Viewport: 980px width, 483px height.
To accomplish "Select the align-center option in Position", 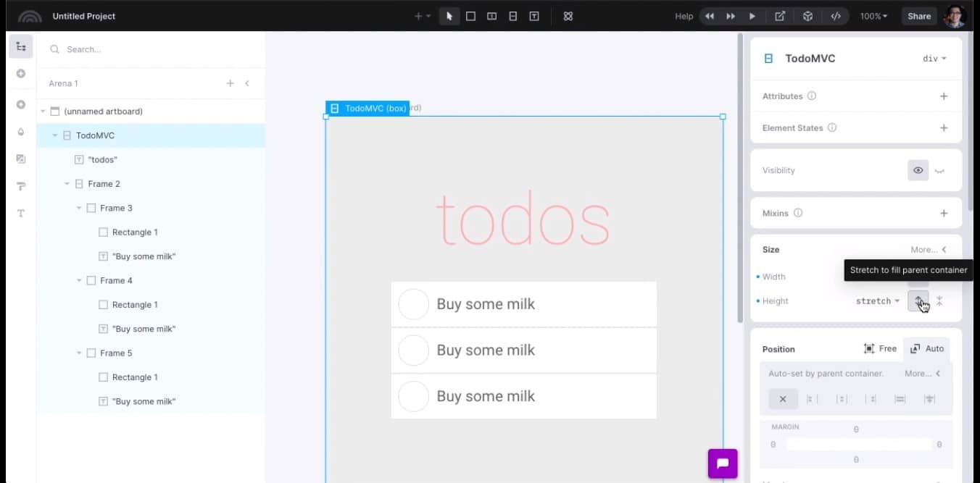I will pos(841,399).
